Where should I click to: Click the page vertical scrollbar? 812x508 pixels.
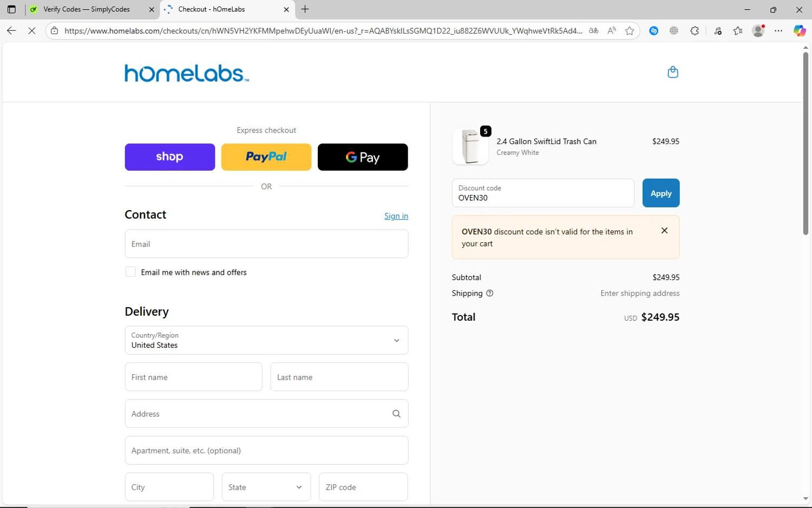[806, 144]
